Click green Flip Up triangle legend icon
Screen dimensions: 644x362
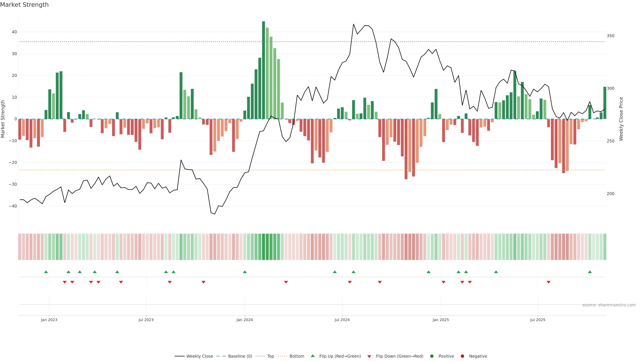click(x=312, y=356)
